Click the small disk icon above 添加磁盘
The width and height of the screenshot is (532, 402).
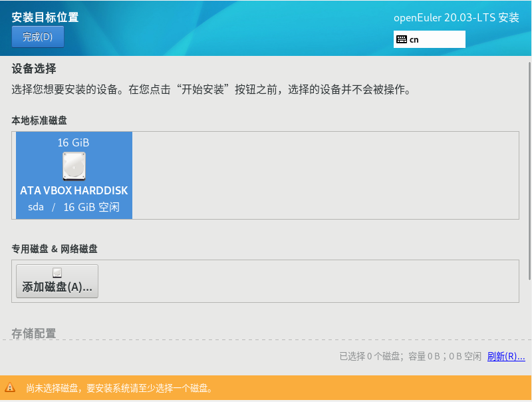57,273
